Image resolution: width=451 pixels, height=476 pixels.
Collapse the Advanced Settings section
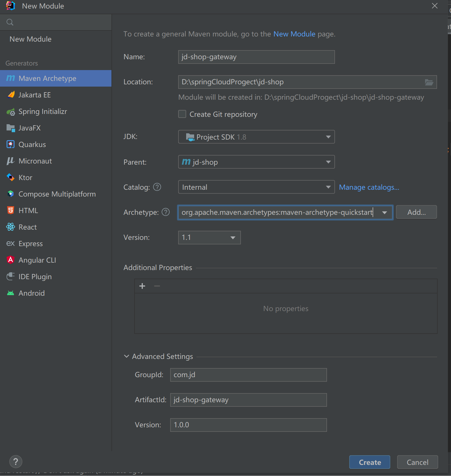[x=126, y=356]
